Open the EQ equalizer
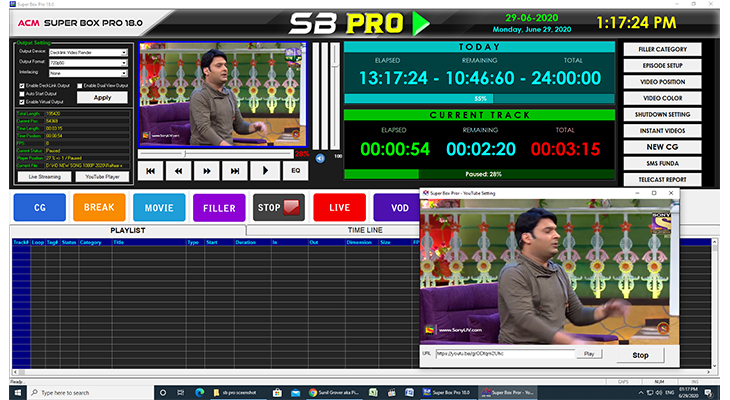Image resolution: width=730 pixels, height=400 pixels. coord(295,171)
